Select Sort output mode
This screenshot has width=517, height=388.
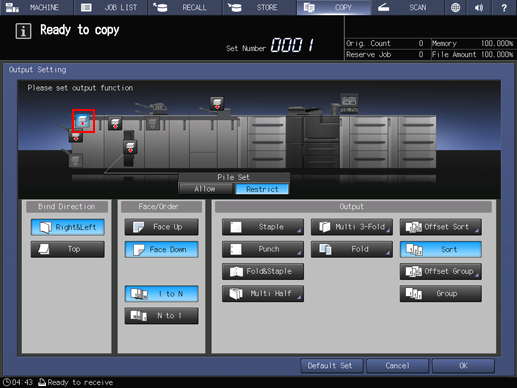[x=441, y=249]
